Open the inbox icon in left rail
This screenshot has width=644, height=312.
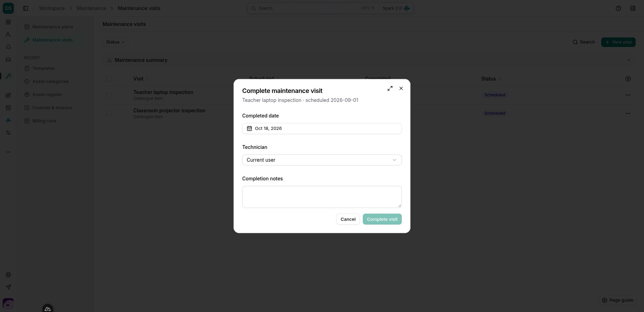pos(8,59)
